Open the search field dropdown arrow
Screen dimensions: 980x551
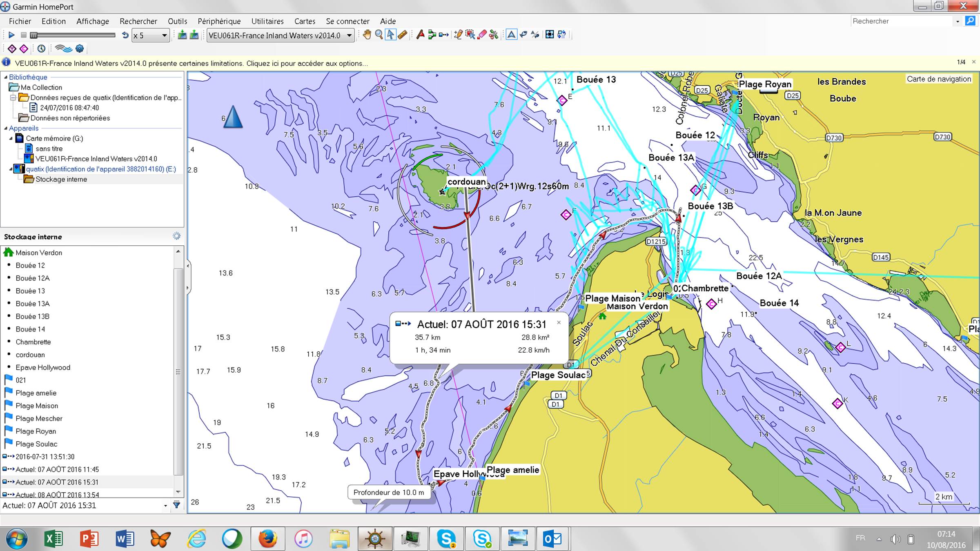click(x=958, y=21)
